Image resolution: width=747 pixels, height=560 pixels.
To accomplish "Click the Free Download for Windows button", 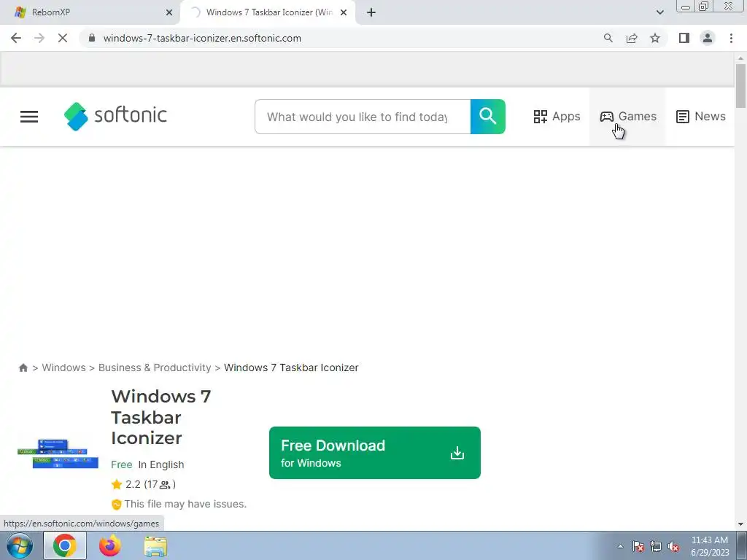I will click(x=375, y=453).
